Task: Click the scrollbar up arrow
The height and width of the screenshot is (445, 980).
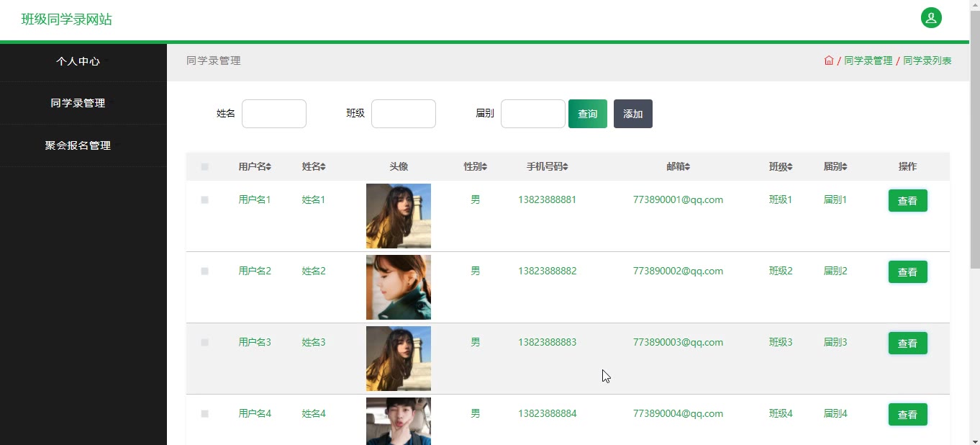Action: tap(974, 6)
